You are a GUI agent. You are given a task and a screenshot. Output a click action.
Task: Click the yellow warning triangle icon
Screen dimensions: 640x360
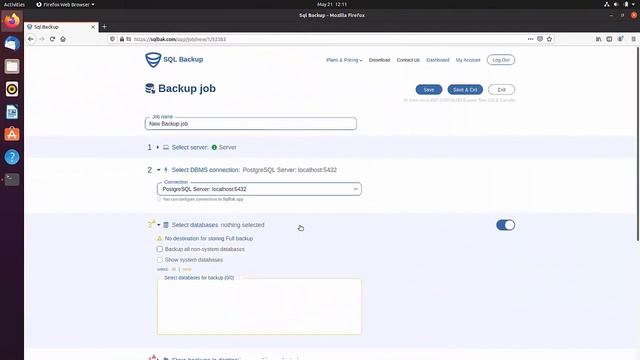pos(160,238)
